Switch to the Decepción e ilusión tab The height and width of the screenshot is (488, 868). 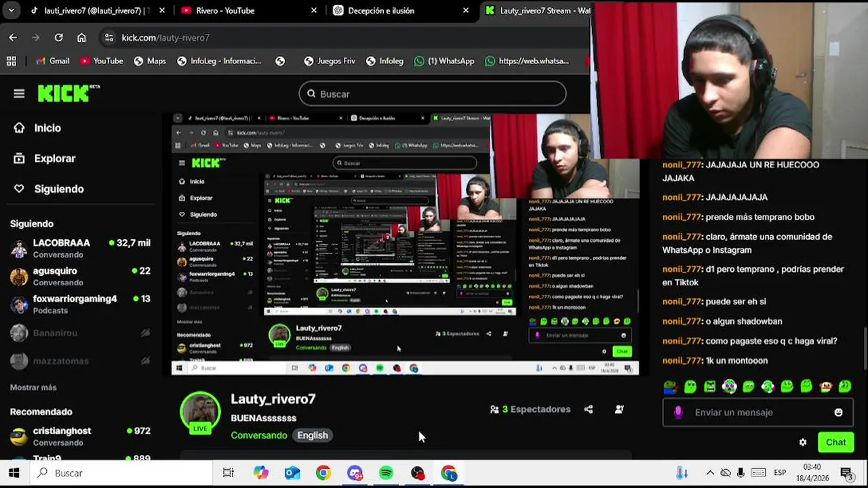pyautogui.click(x=381, y=11)
